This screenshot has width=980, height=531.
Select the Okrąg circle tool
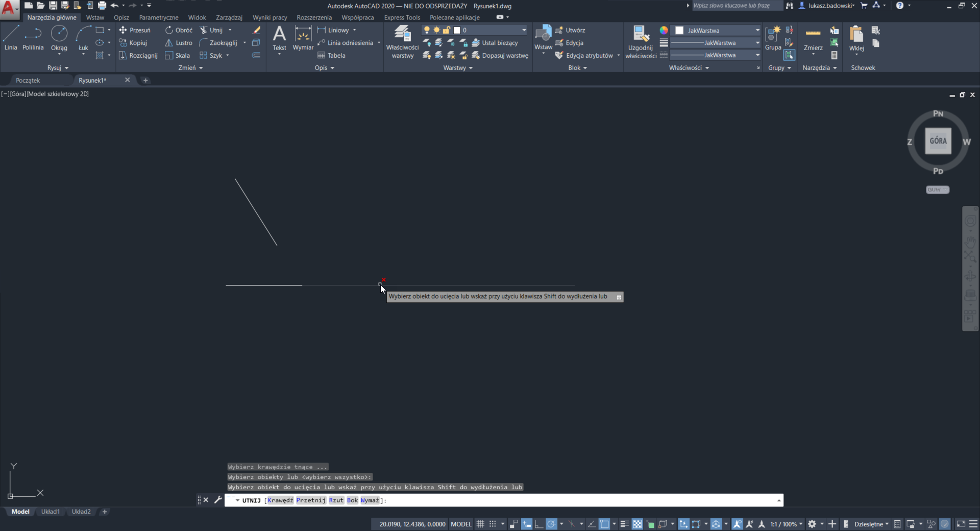coord(59,38)
